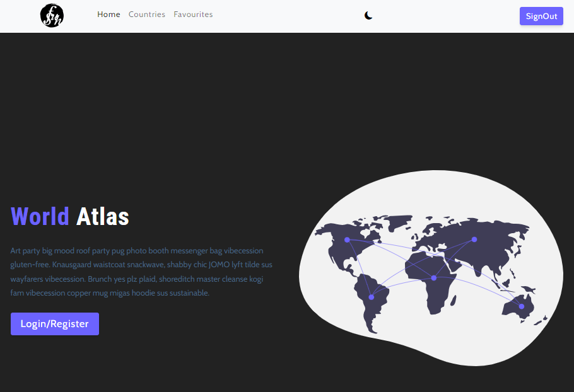Click the SignOut button
Screen dimensions: 574x392
pyautogui.click(x=541, y=16)
